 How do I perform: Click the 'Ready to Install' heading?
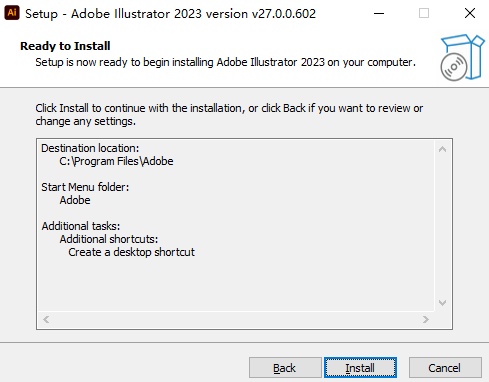pyautogui.click(x=65, y=46)
